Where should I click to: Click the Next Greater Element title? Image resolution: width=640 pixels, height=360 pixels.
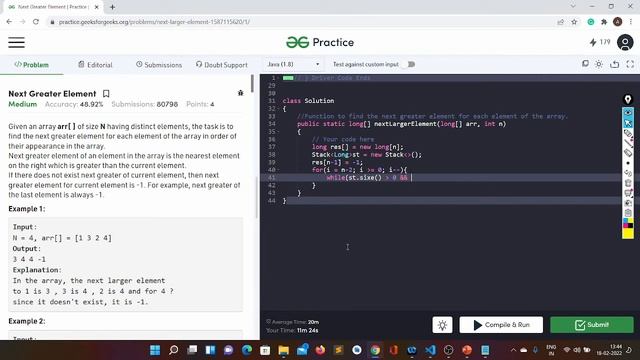point(52,94)
